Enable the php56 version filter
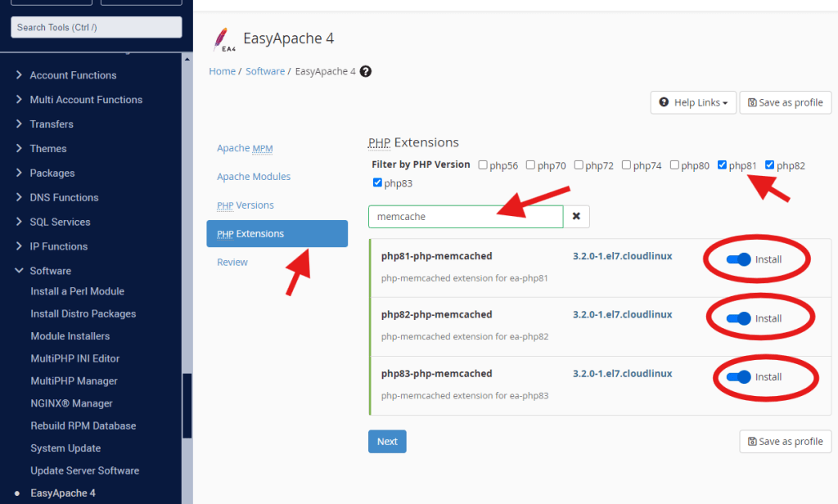Screen dimensions: 838x504 (484, 165)
